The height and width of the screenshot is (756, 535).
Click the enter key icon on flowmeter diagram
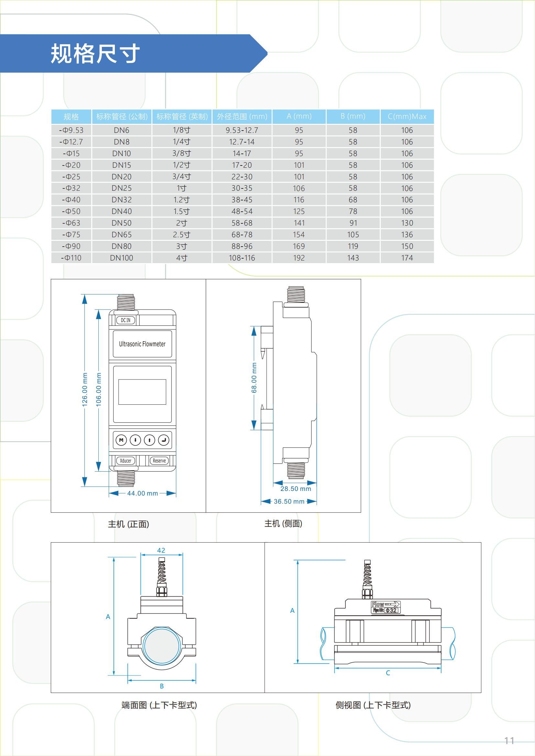click(x=164, y=440)
